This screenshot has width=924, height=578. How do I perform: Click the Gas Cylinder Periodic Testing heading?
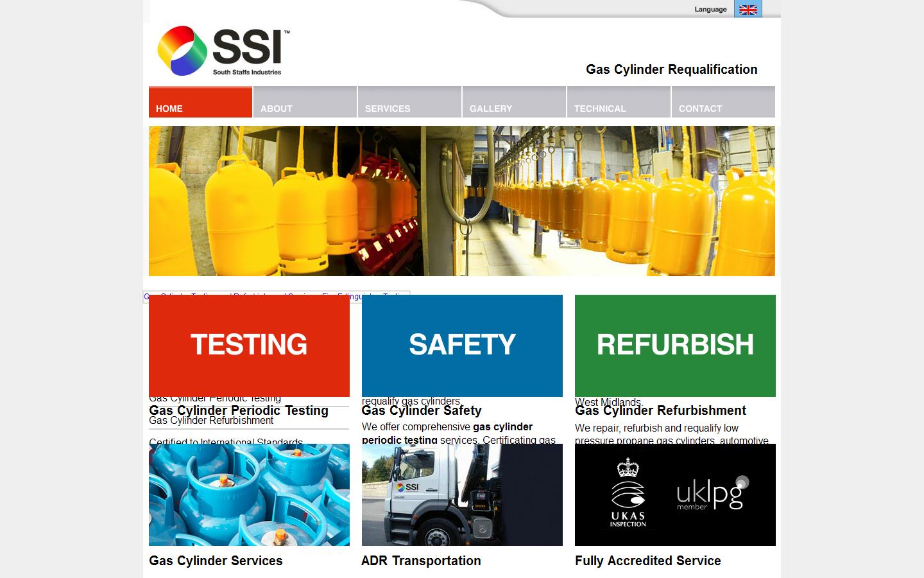[238, 410]
